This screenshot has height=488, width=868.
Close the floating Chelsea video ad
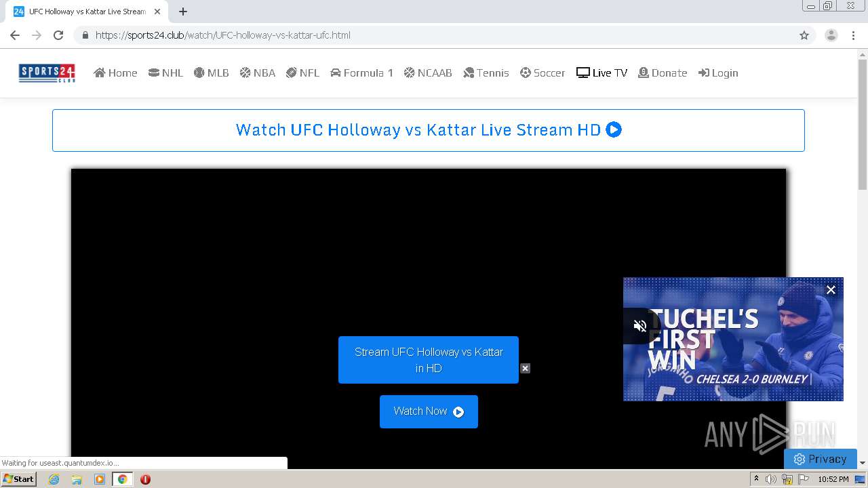coord(831,289)
